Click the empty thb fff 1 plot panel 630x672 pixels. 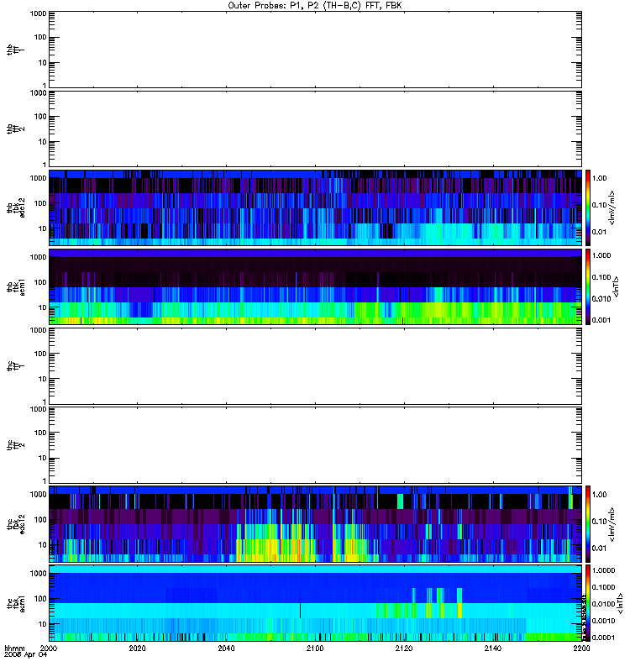coord(315,50)
